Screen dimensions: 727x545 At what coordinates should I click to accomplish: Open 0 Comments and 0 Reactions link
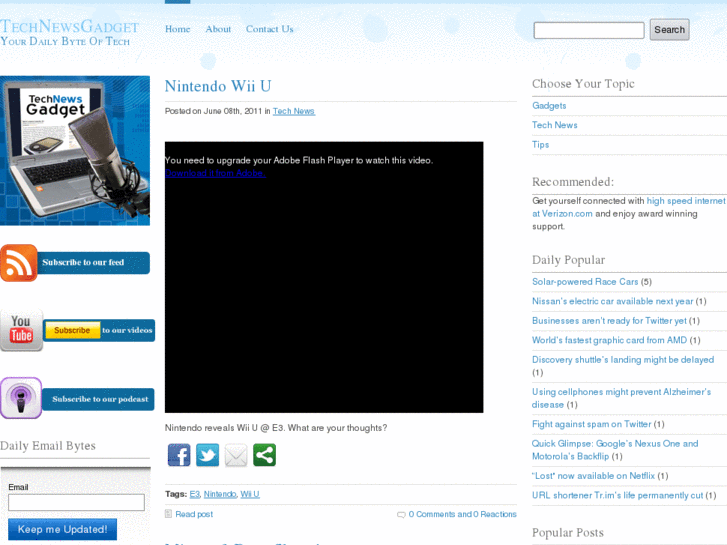coord(462,514)
